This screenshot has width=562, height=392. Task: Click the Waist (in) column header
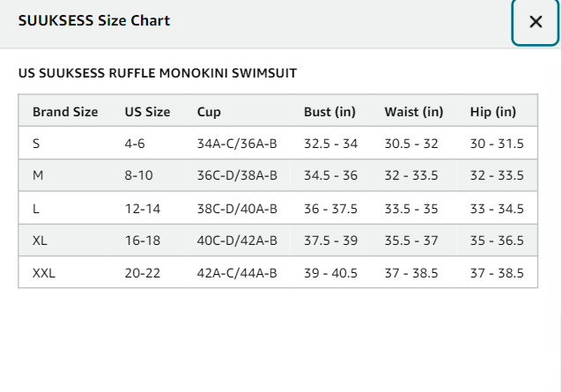tap(414, 112)
